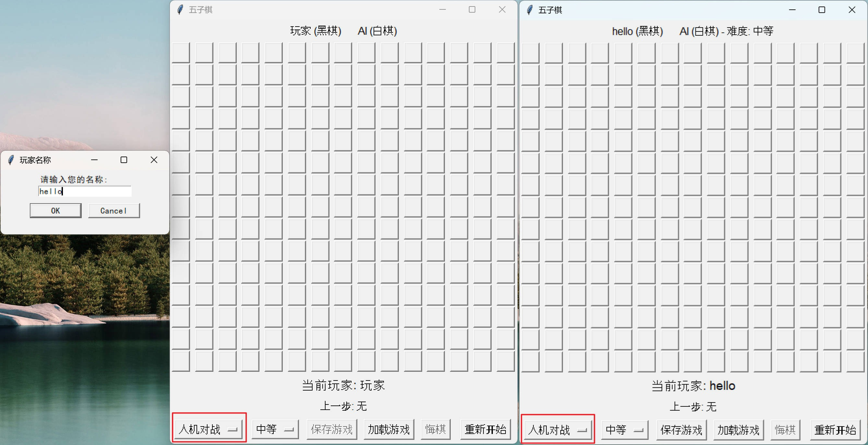Click the top-left board cell in left window
Image resolution: width=868 pixels, height=445 pixels.
tap(181, 53)
